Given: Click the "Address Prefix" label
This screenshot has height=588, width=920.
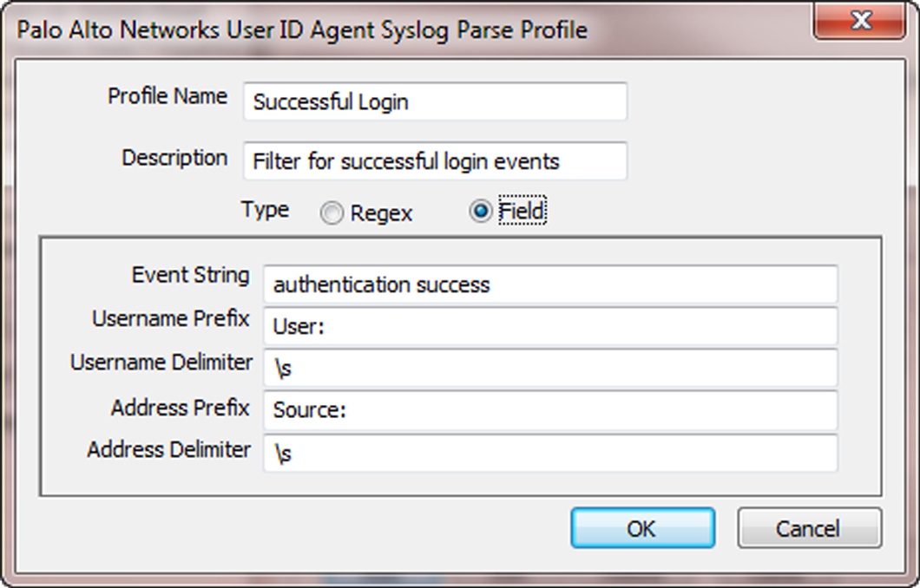Looking at the screenshot, I should 180,407.
